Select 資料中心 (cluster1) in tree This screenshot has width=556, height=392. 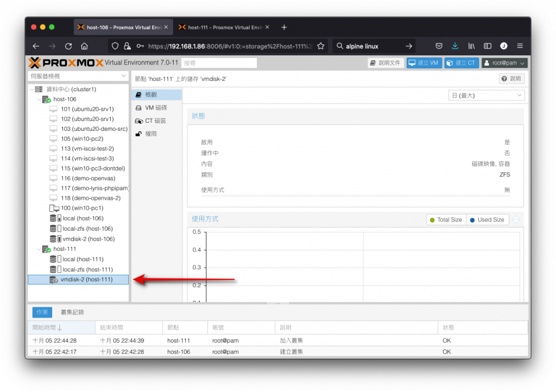click(x=71, y=90)
